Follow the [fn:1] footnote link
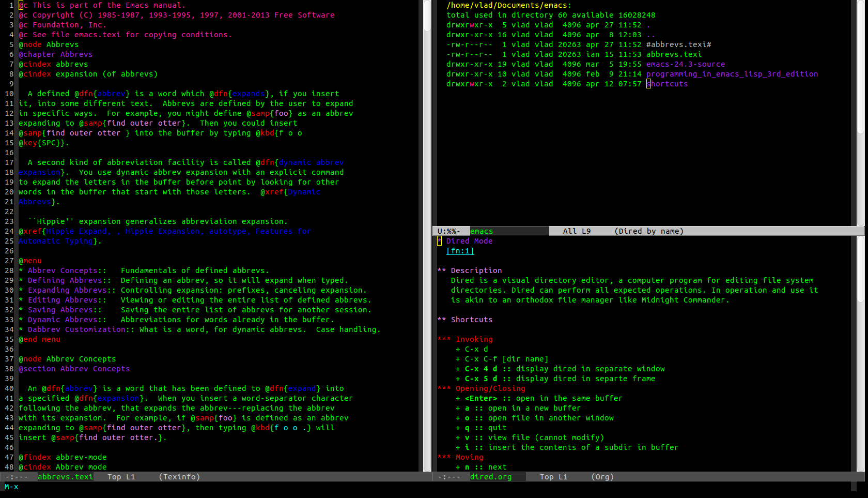Image resolution: width=868 pixels, height=498 pixels. coord(460,251)
